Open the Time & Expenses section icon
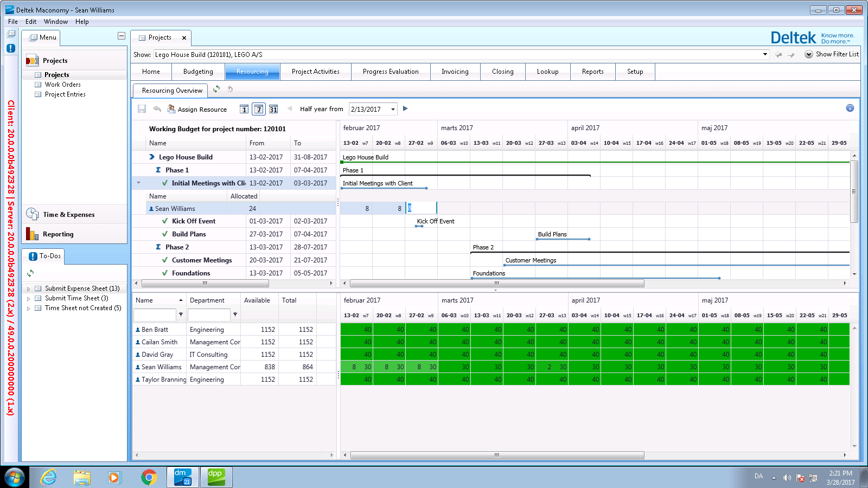This screenshot has width=868, height=488. [x=32, y=214]
